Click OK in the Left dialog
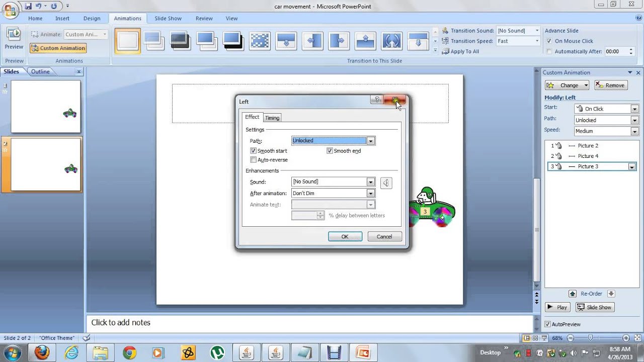Screen dimensions: 644x362 345,236
